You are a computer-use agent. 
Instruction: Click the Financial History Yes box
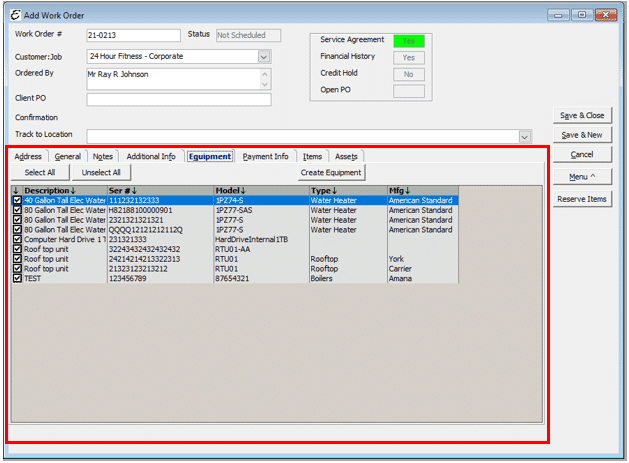(x=409, y=58)
